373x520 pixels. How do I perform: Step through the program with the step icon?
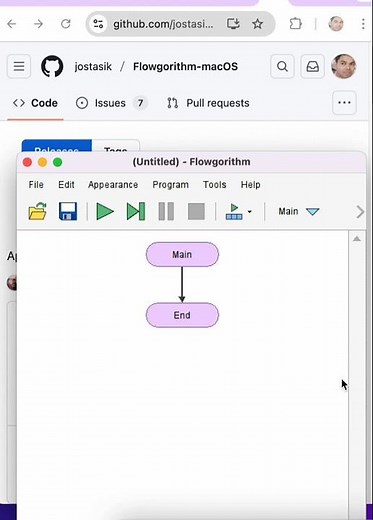(136, 211)
